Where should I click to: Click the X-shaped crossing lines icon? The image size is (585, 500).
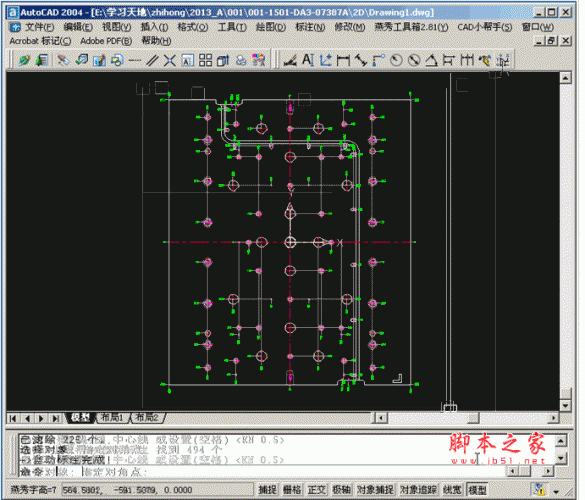170,60
